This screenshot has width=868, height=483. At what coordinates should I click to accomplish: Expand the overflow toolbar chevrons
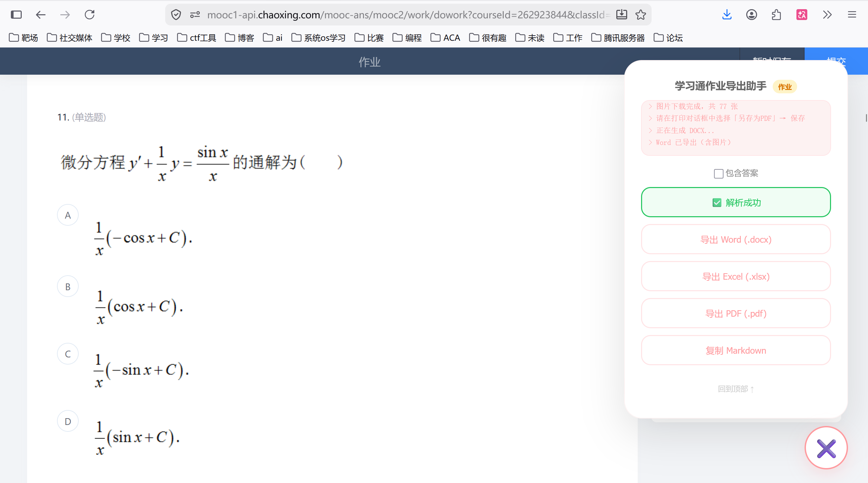827,15
